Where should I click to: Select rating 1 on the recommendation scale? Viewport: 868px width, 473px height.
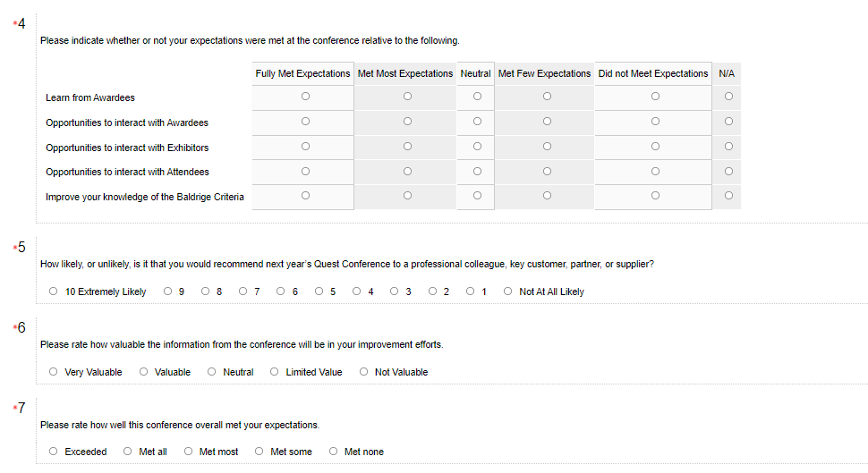coord(471,291)
